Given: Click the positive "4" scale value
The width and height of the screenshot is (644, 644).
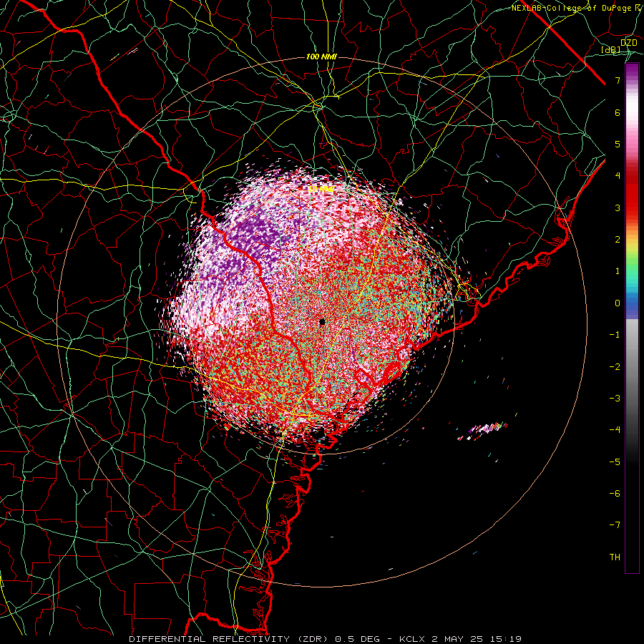Looking at the screenshot, I should pos(618,176).
